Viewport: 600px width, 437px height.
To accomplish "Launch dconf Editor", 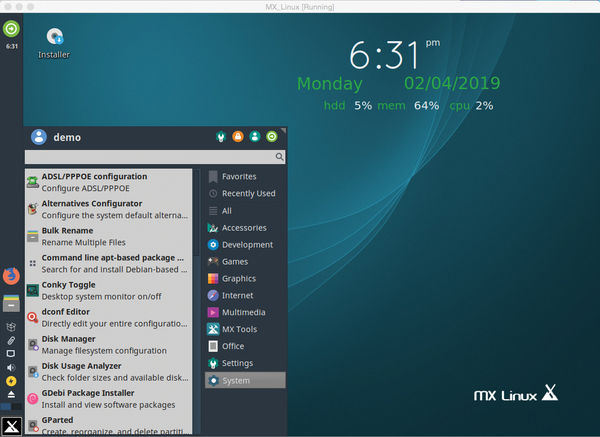I will click(x=109, y=318).
